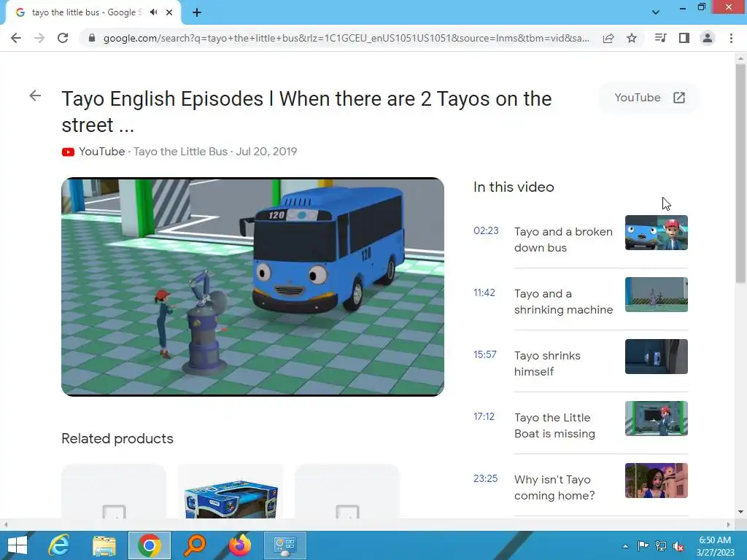Click thumbnail for Tayo shrinks himself chapter
Viewport: 747px width, 560px height.
657,356
